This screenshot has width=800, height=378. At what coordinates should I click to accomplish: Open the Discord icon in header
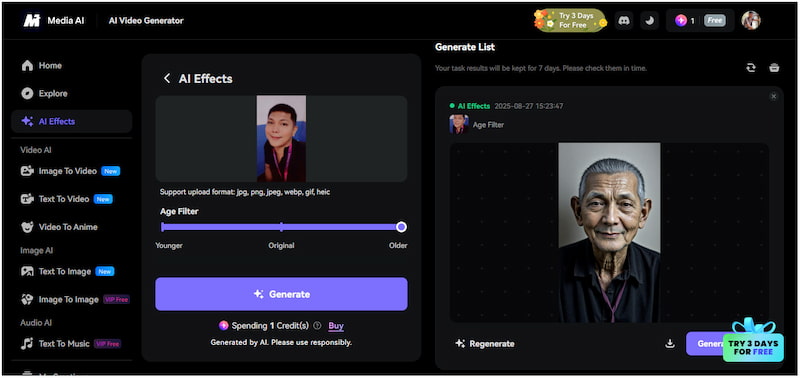tap(623, 21)
